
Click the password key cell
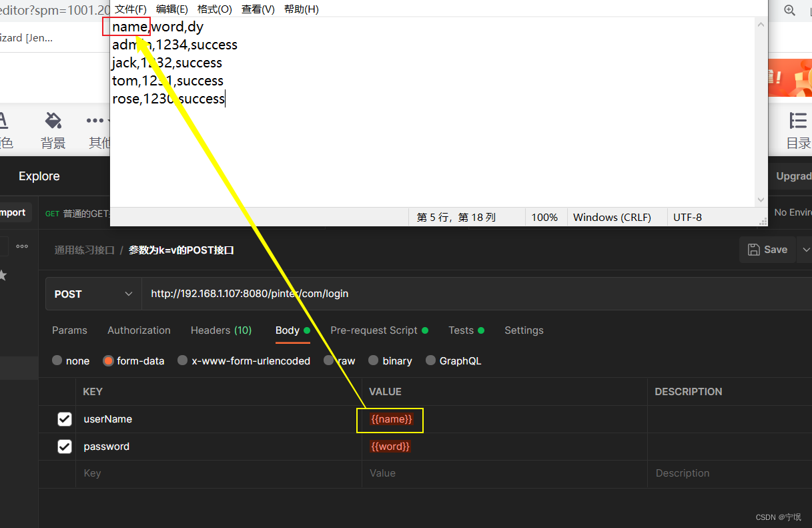(218, 447)
